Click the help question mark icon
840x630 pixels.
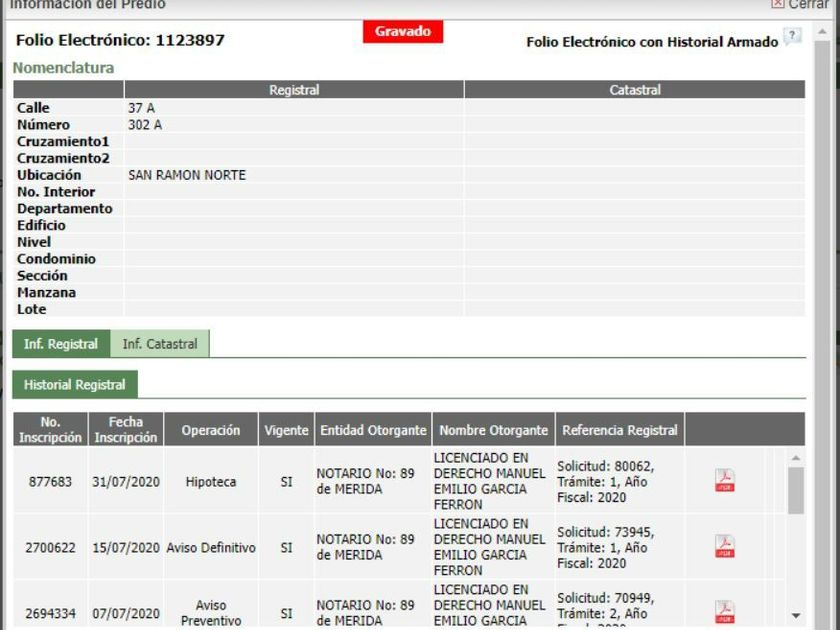(x=792, y=36)
